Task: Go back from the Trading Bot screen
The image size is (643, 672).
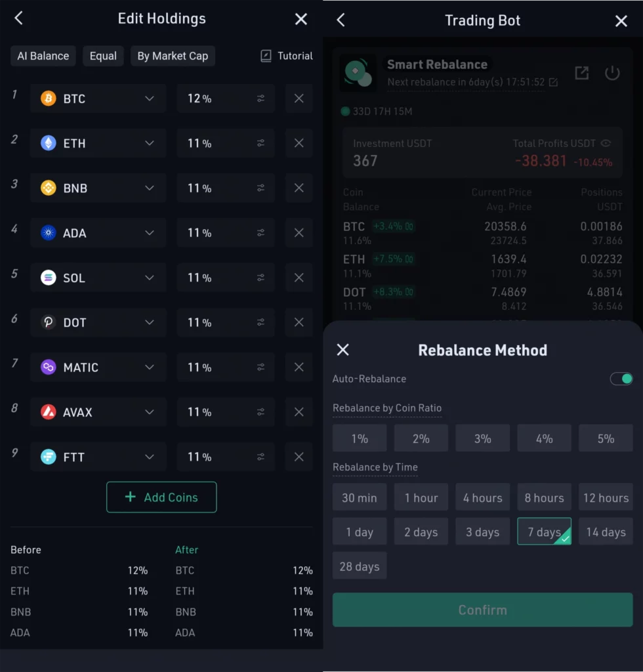Action: [341, 20]
